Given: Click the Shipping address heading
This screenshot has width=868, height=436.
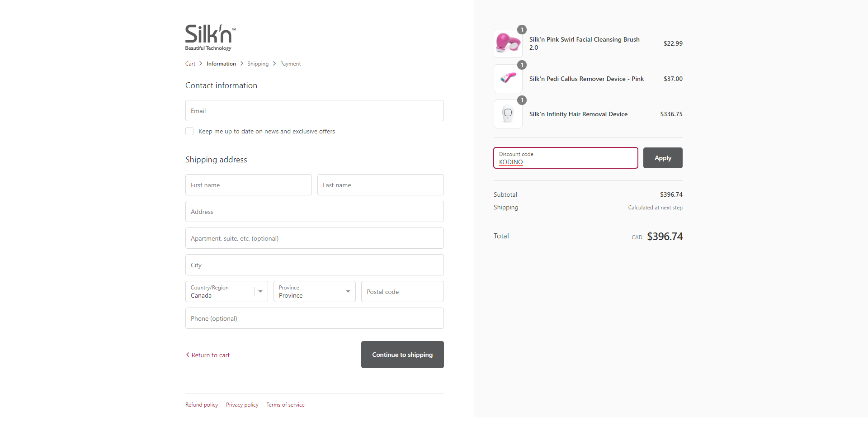Looking at the screenshot, I should (216, 160).
